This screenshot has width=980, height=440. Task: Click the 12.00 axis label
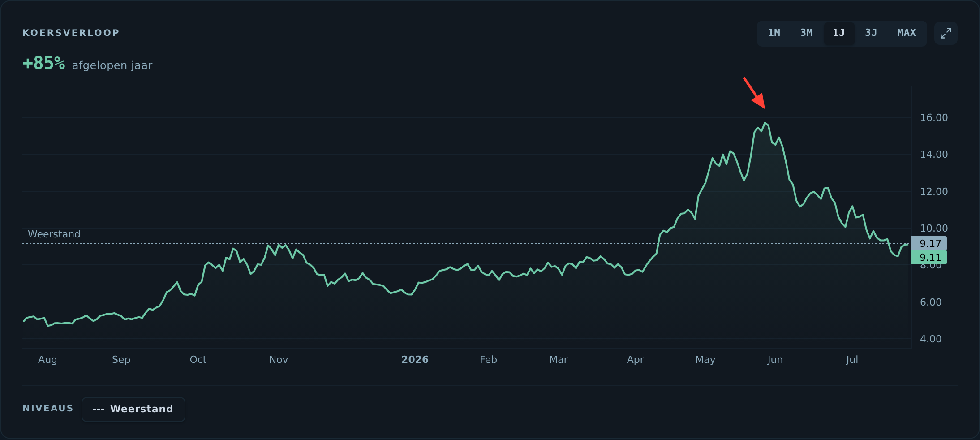click(x=934, y=191)
